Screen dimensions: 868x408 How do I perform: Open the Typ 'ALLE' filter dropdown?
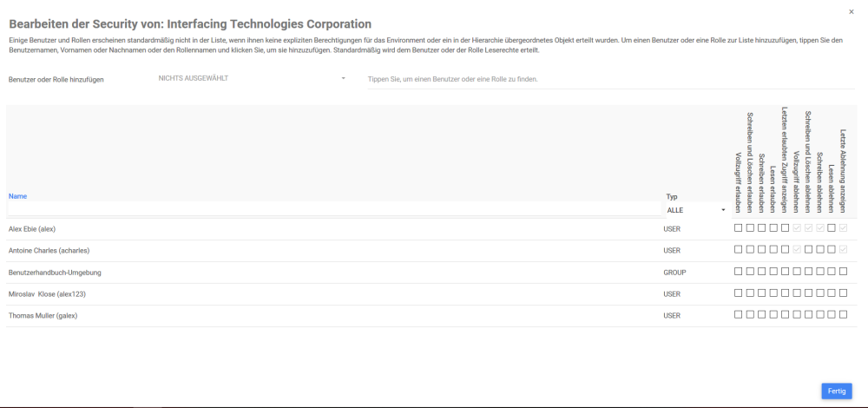[x=695, y=210]
